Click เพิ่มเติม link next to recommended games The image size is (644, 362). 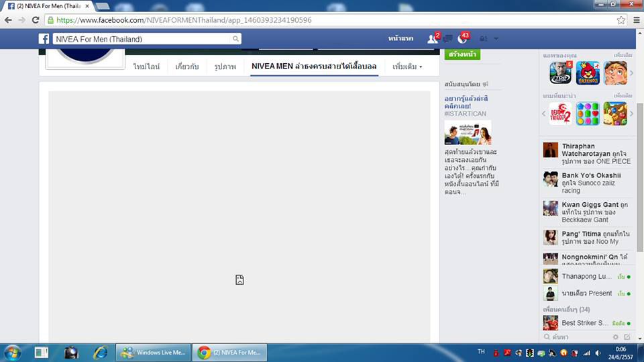pyautogui.click(x=623, y=96)
